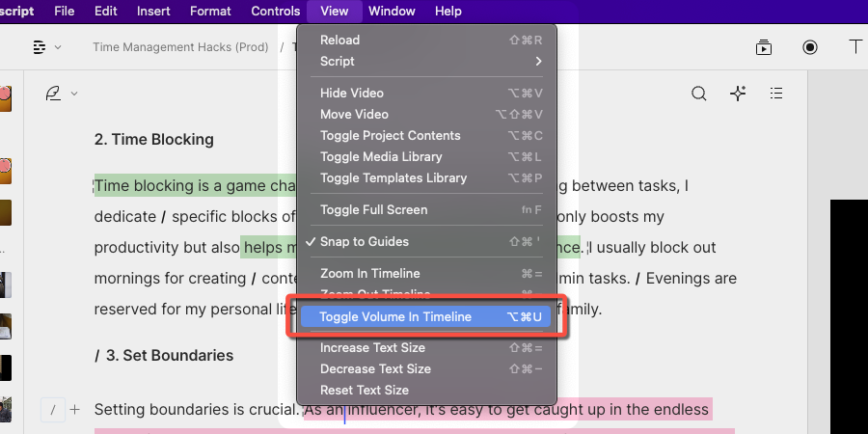The width and height of the screenshot is (868, 434).
Task: Click the '3. Set Boundaries' heading
Action: coord(170,355)
